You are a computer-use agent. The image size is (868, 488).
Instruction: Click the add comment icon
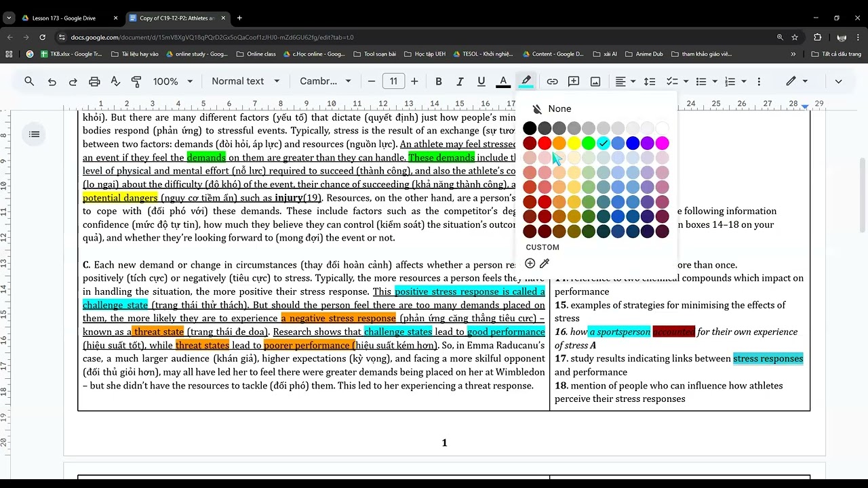point(574,81)
